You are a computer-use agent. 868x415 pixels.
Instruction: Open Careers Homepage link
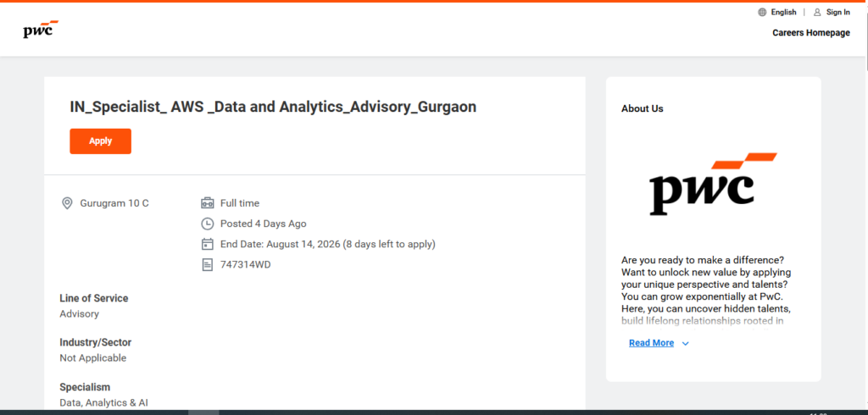(811, 33)
